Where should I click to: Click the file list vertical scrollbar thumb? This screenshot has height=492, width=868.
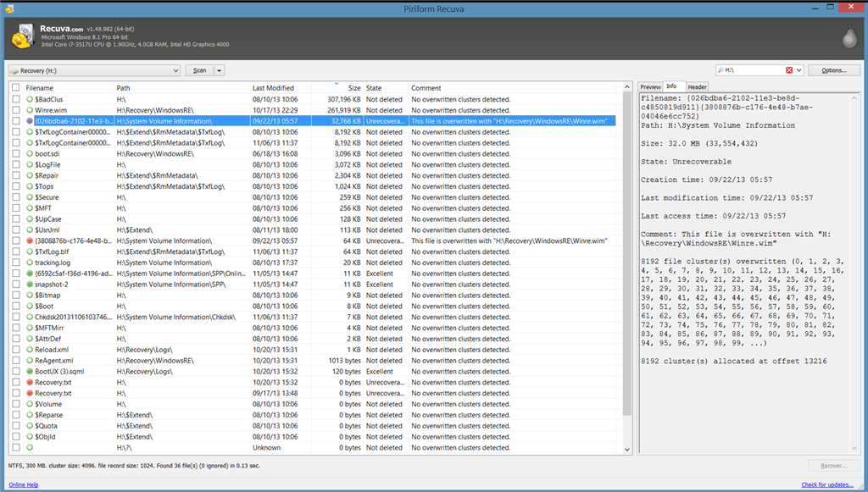[626, 253]
